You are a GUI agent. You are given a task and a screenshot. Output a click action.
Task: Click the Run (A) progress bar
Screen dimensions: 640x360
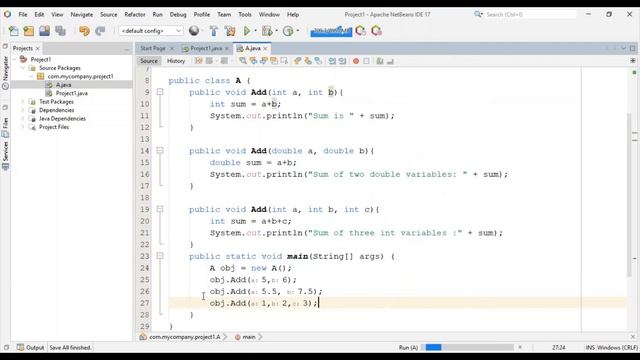coord(469,347)
